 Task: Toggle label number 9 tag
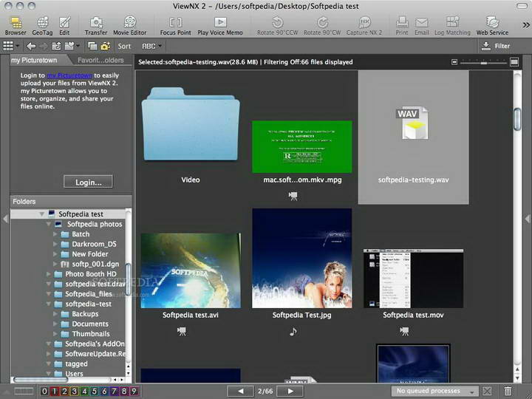click(x=134, y=391)
